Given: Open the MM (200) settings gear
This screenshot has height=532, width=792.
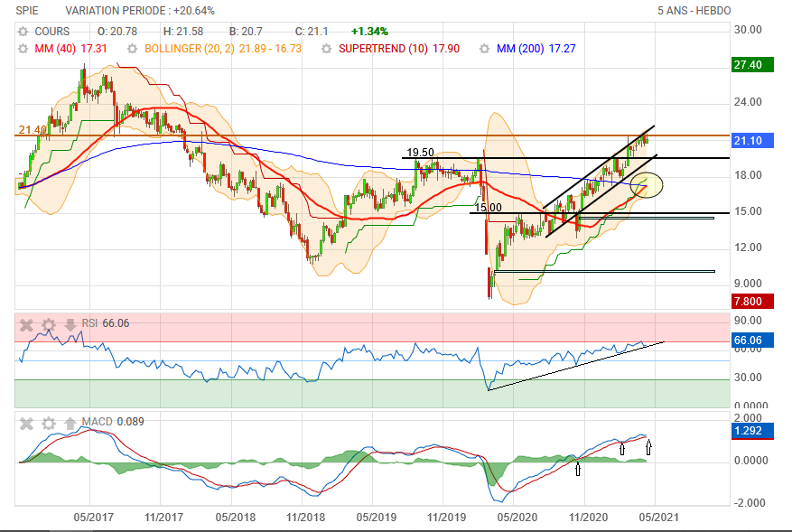Looking at the screenshot, I should click(x=484, y=49).
